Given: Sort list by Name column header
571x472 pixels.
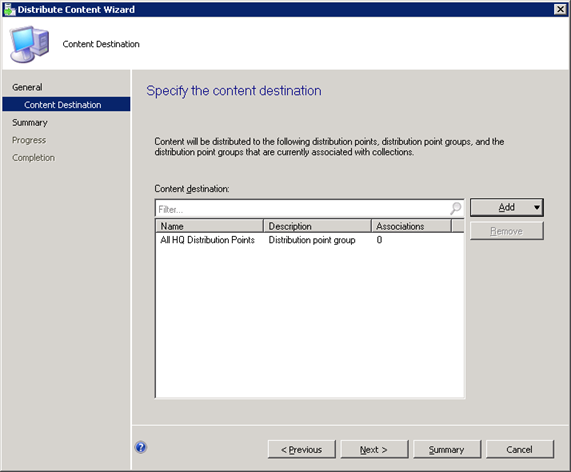Looking at the screenshot, I should point(209,226).
